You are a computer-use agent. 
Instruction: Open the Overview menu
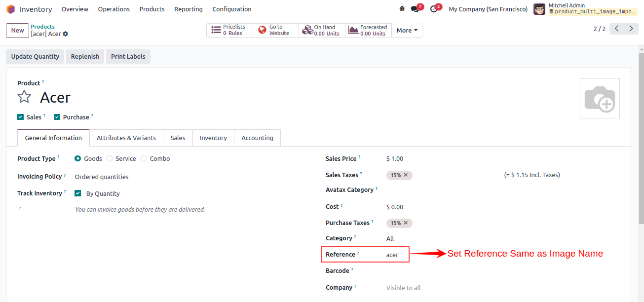pos(75,9)
